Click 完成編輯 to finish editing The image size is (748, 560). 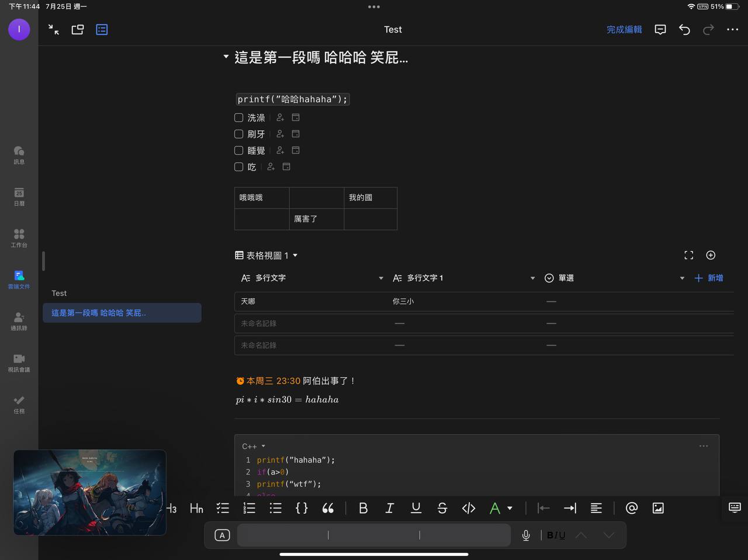624,30
